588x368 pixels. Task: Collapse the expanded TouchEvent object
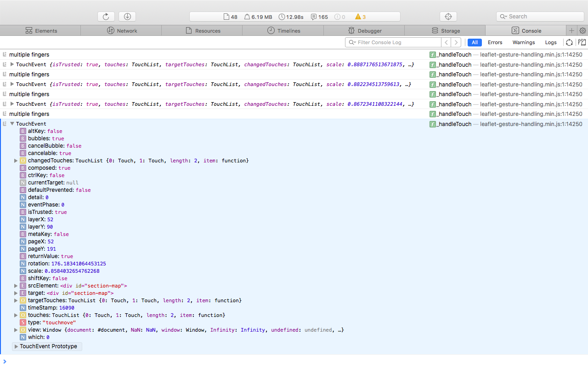(12, 123)
